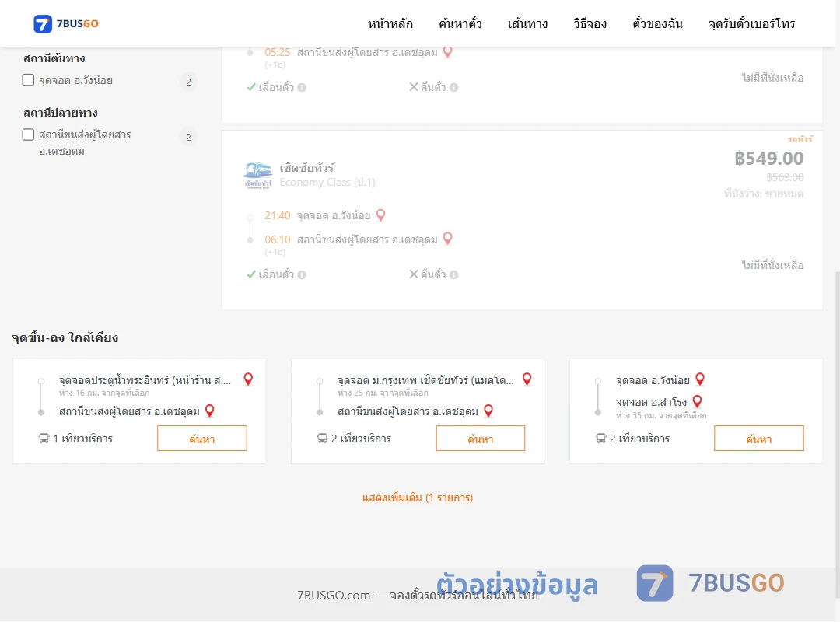Click the รถทัวร์ tag label
The height and width of the screenshot is (622, 840).
click(x=800, y=138)
